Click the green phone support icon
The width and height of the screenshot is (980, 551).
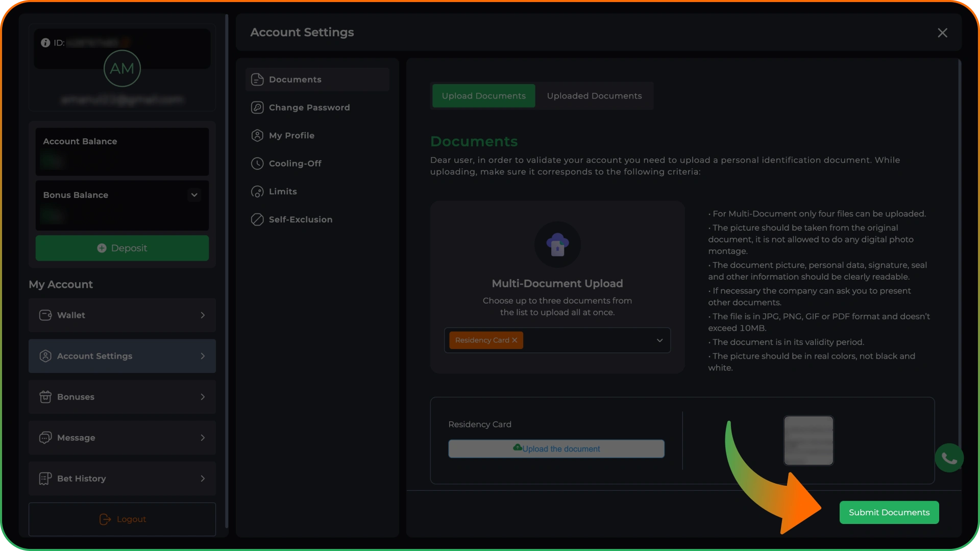949,458
